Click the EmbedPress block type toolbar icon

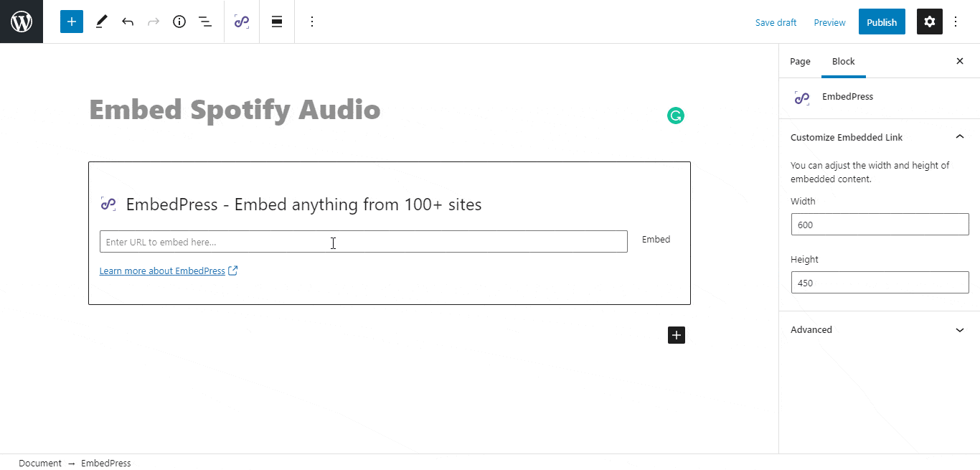242,22
